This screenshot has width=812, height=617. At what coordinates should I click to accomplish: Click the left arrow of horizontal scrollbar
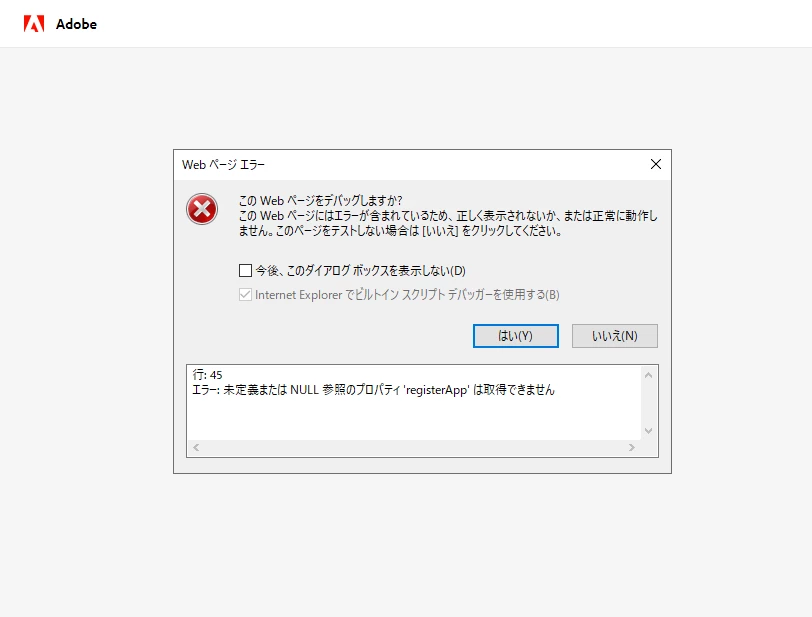click(196, 448)
